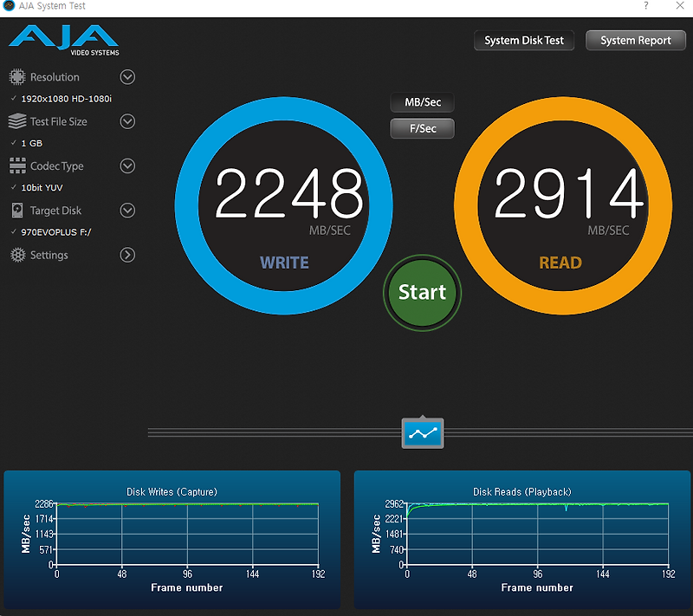
Task: Select the Resolution section icon
Action: [x=17, y=77]
